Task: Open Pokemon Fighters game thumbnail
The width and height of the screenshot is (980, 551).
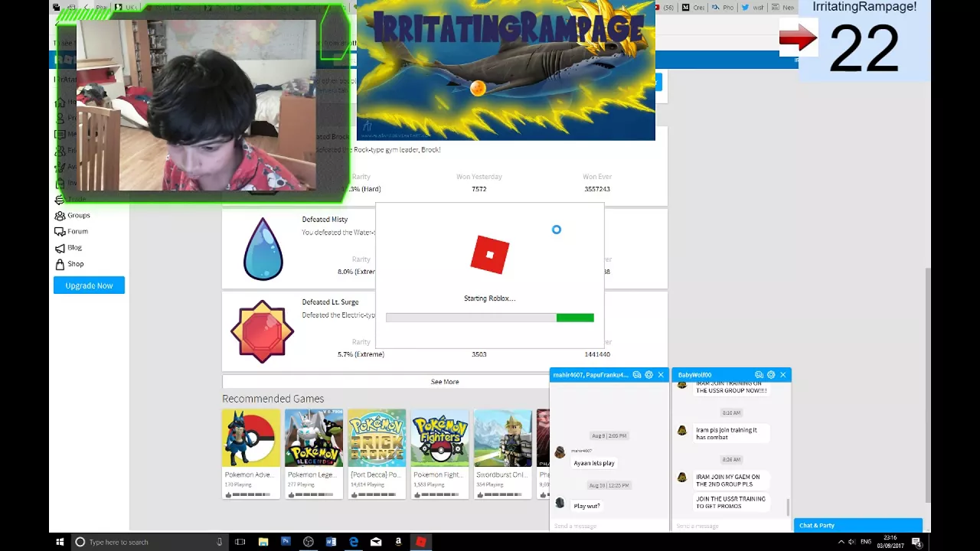Action: pyautogui.click(x=439, y=438)
